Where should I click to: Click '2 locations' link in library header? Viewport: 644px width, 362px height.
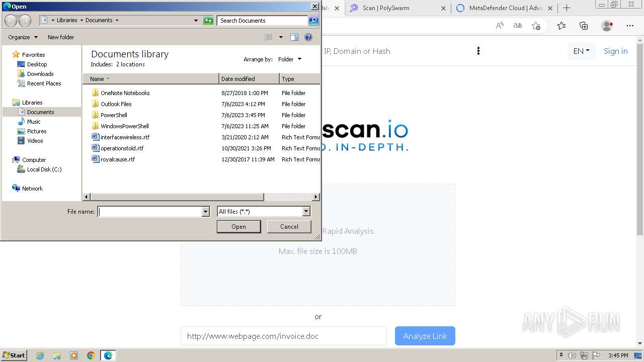click(x=130, y=64)
